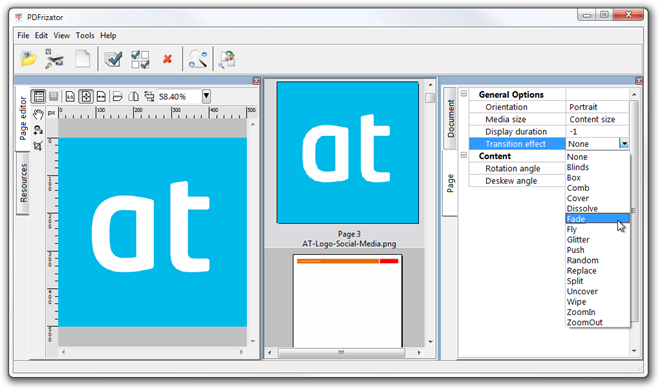Open image files with the folder icon
The width and height of the screenshot is (660, 390).
28,59
